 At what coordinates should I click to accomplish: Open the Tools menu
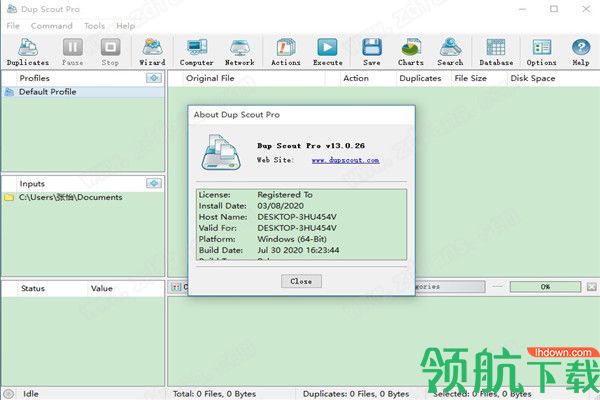95,26
